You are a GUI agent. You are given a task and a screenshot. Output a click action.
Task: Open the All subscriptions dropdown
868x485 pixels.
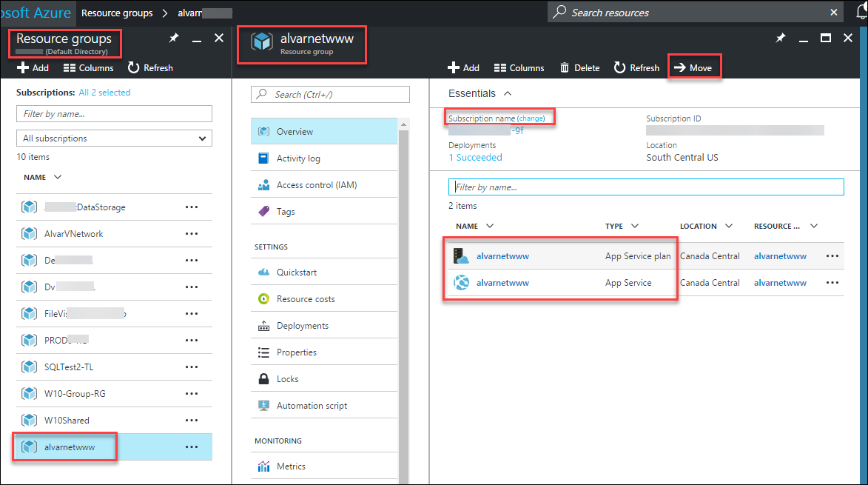coord(114,138)
